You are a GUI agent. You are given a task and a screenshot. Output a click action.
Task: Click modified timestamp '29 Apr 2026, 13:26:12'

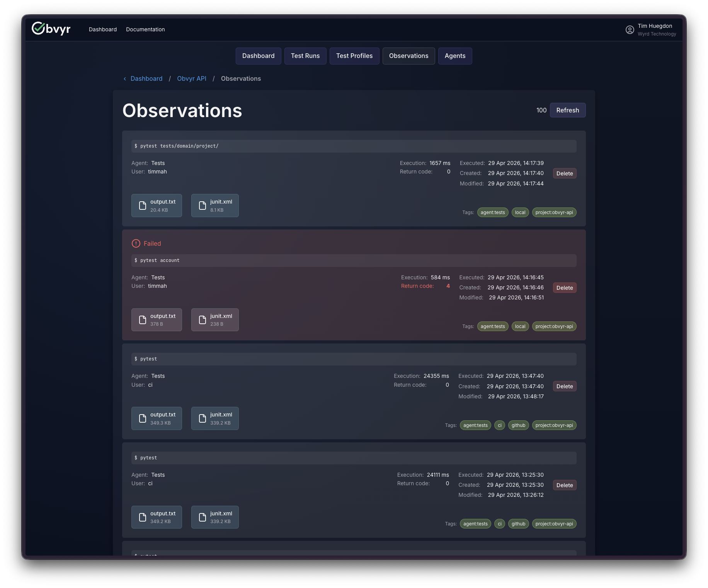click(x=516, y=495)
